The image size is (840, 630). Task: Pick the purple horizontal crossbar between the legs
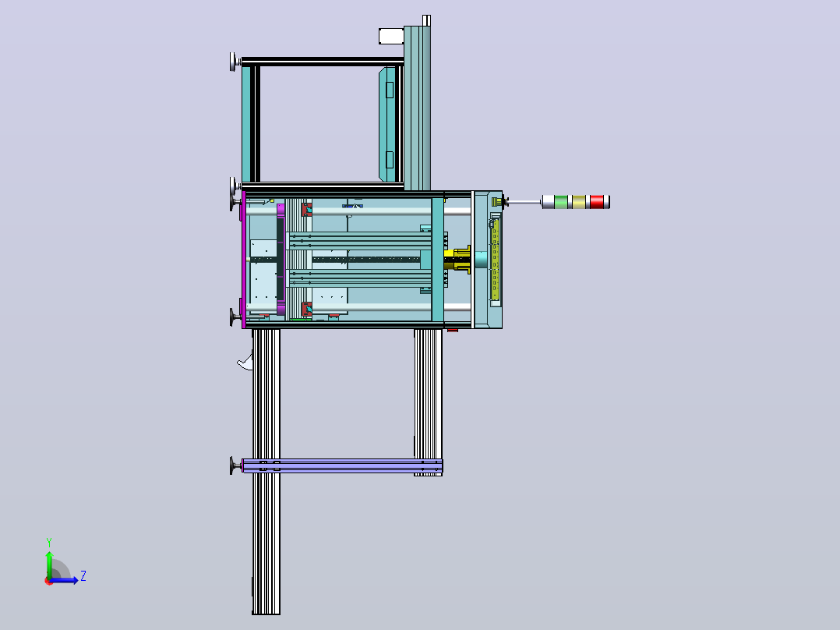[342, 465]
